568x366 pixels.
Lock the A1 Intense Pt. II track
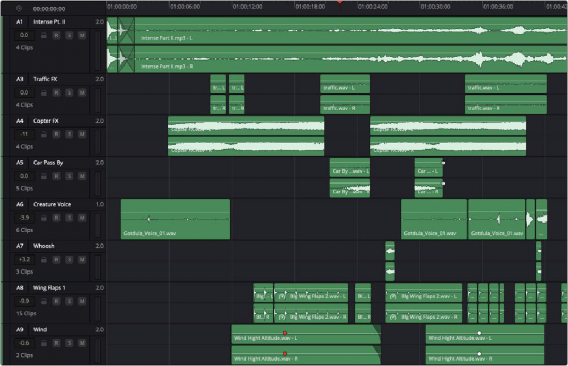(43, 35)
